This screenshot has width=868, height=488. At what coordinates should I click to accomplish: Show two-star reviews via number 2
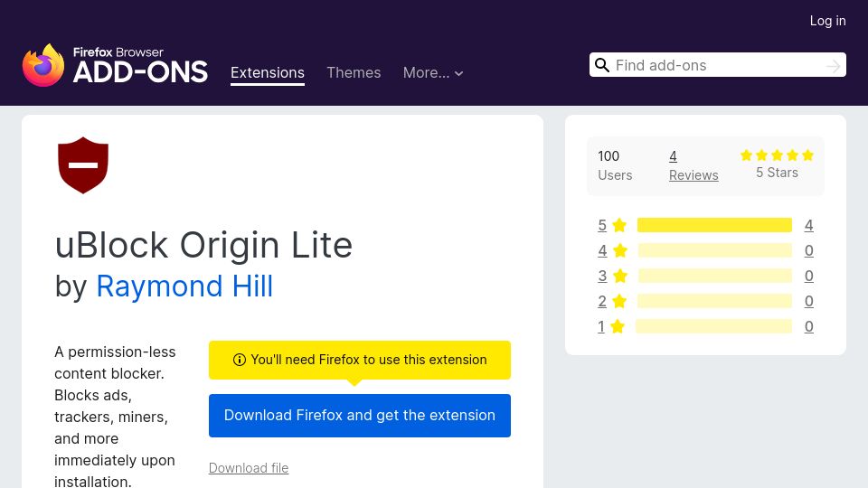[x=602, y=301]
